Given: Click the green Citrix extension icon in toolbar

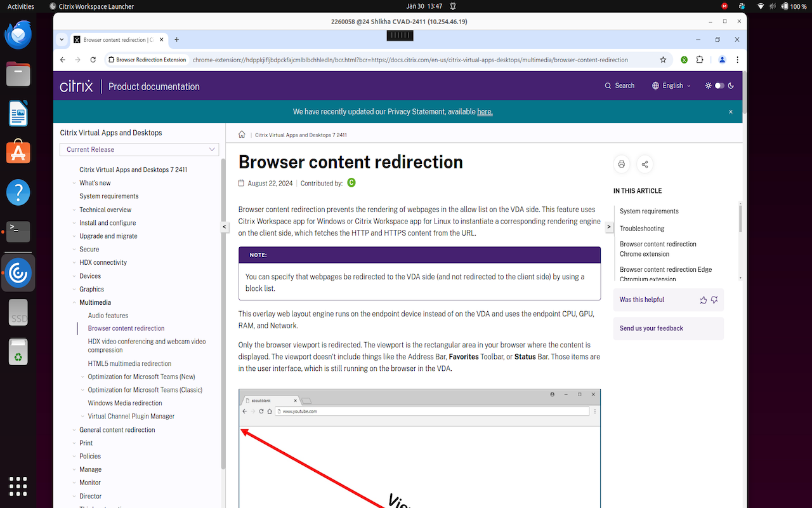Looking at the screenshot, I should (x=684, y=59).
